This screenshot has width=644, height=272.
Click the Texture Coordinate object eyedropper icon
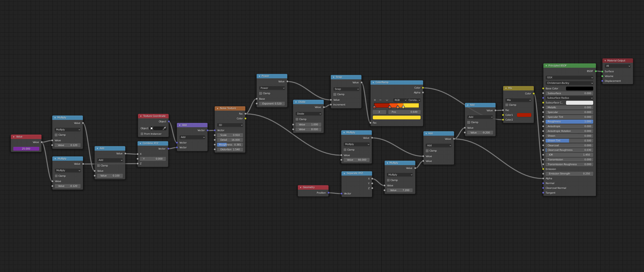[x=164, y=128]
